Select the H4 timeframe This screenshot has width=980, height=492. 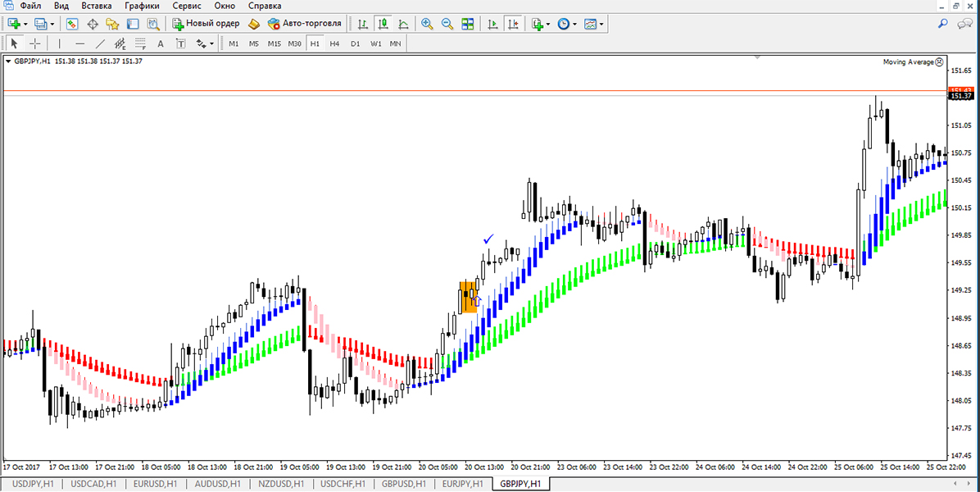334,43
